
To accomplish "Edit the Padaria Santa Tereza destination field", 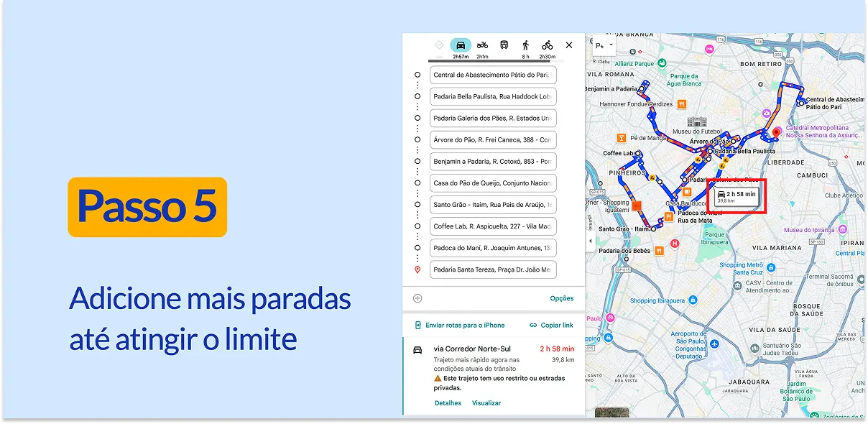I will (x=493, y=269).
